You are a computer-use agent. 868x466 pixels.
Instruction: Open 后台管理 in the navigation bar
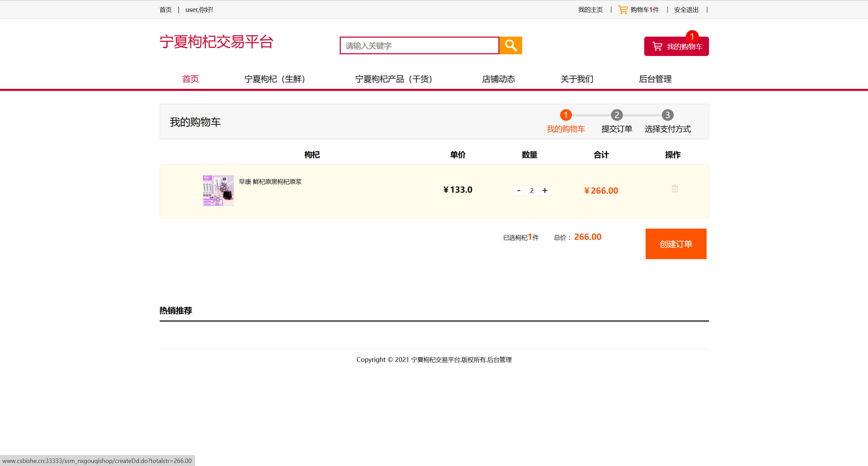click(655, 79)
